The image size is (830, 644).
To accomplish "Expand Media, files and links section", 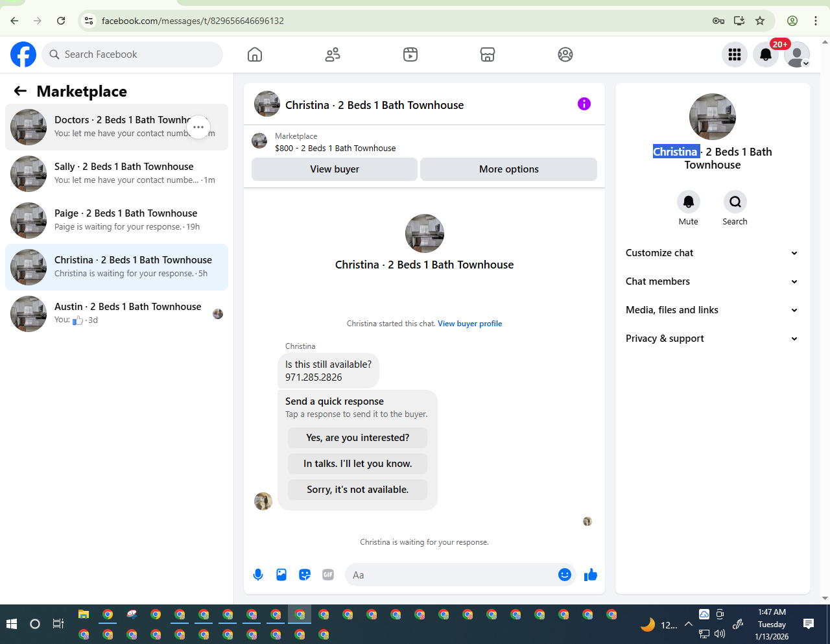I will (x=712, y=310).
